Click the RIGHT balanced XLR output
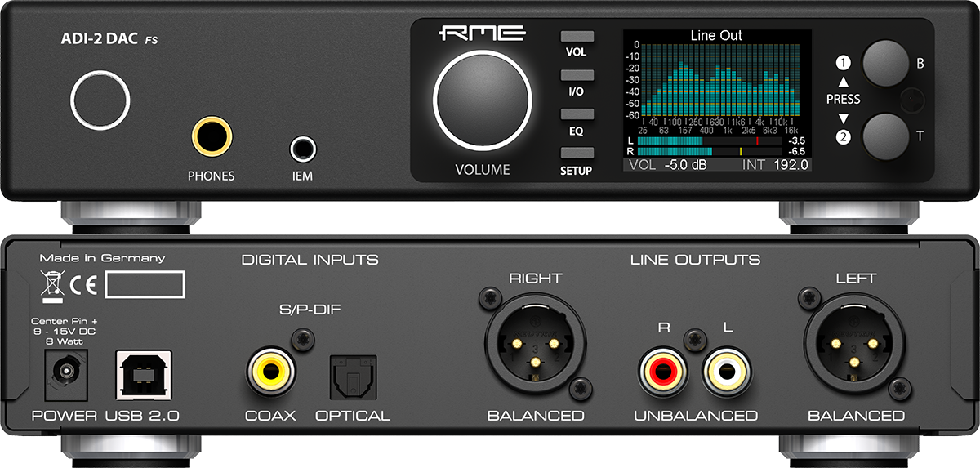The height and width of the screenshot is (468, 980). (x=535, y=345)
